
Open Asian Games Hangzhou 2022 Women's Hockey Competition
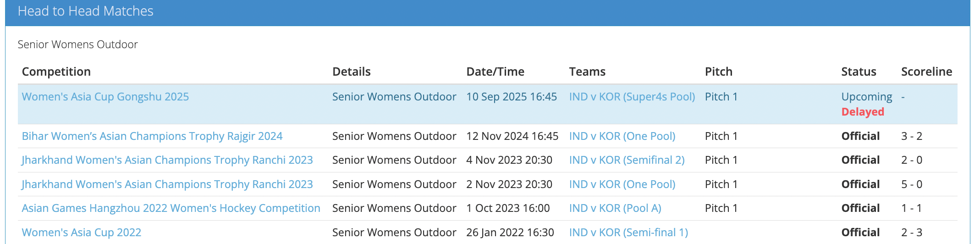tap(171, 208)
